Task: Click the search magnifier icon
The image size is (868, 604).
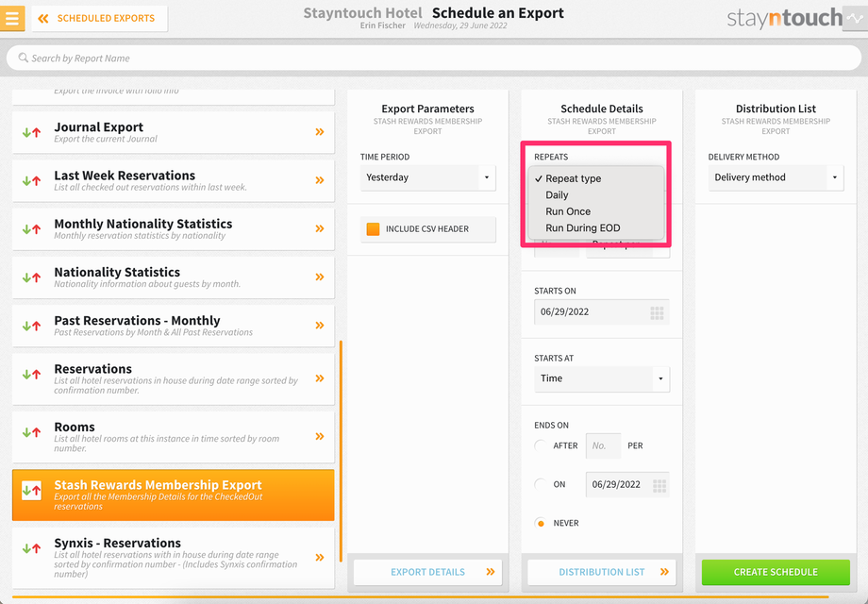Action: coord(23,58)
